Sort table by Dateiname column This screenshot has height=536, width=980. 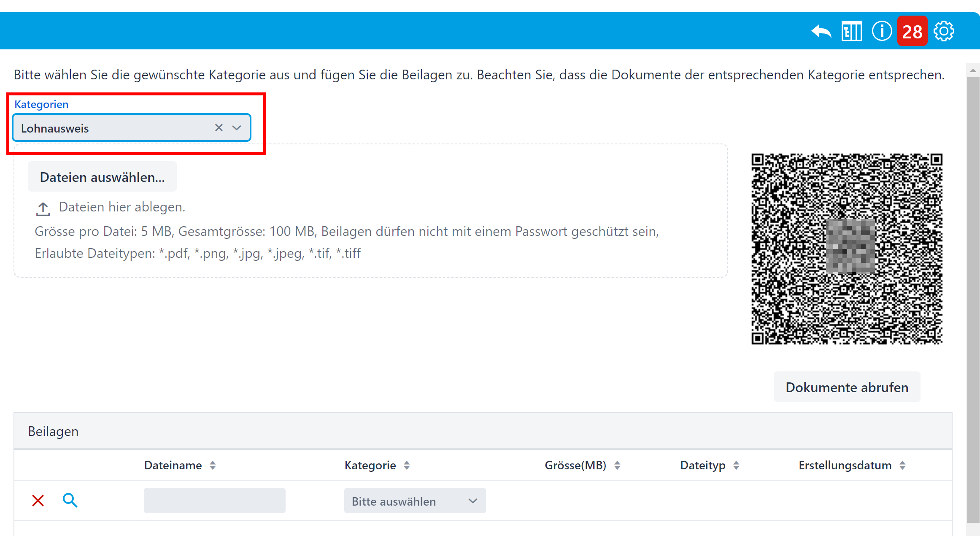213,465
